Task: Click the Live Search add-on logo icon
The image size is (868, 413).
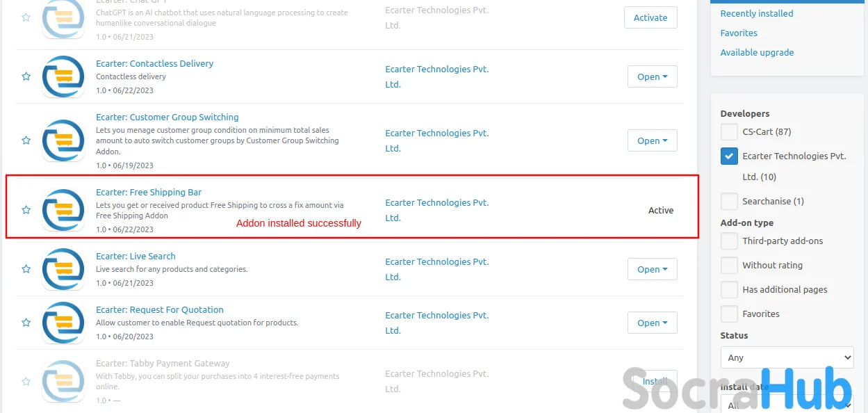Action: coord(63,269)
